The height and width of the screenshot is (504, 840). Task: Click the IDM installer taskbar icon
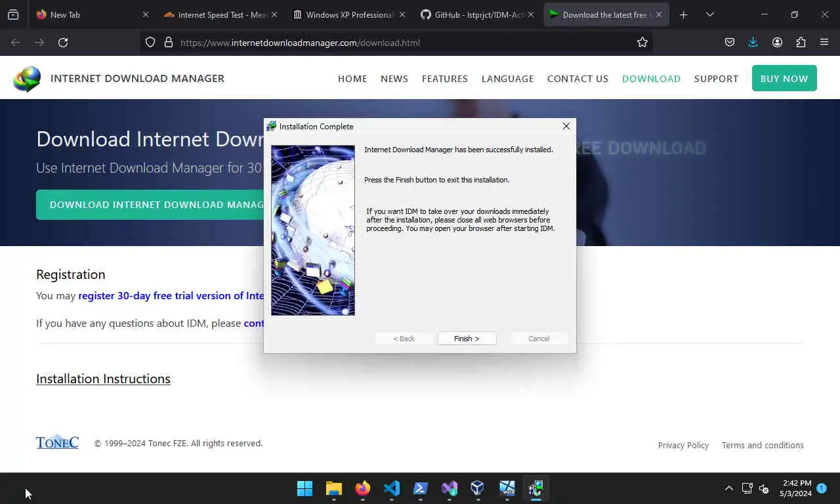(x=536, y=488)
